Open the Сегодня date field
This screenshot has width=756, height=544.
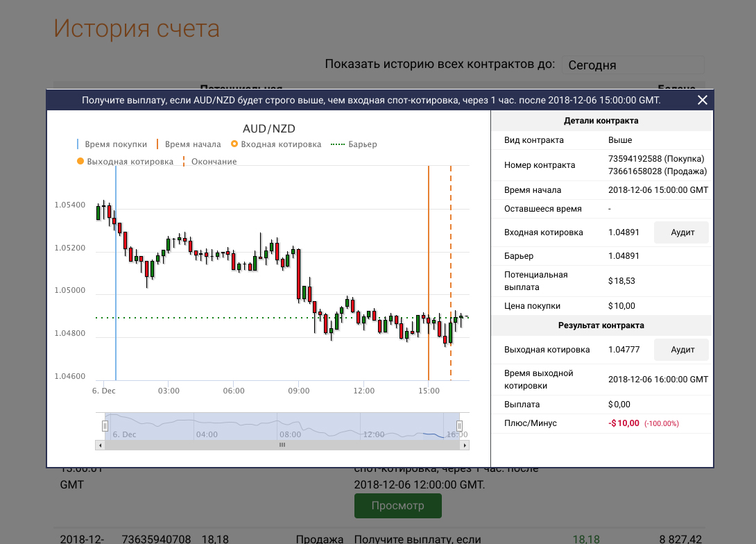(x=633, y=65)
